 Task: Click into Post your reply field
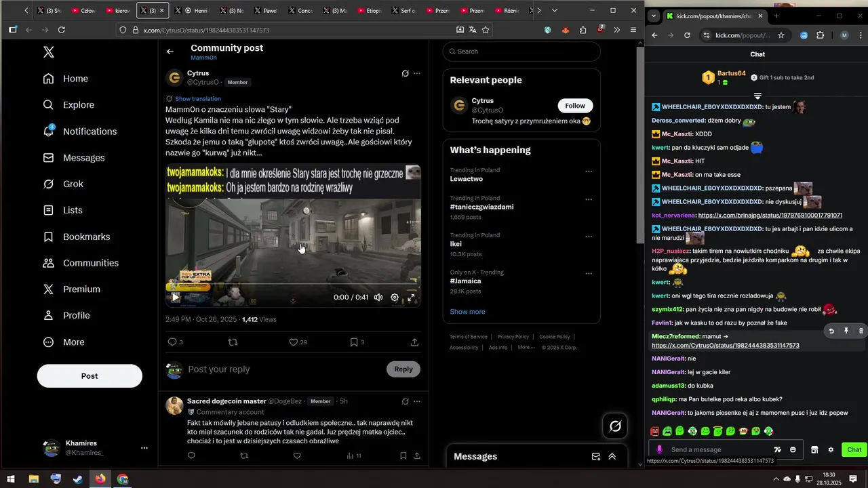pos(285,369)
